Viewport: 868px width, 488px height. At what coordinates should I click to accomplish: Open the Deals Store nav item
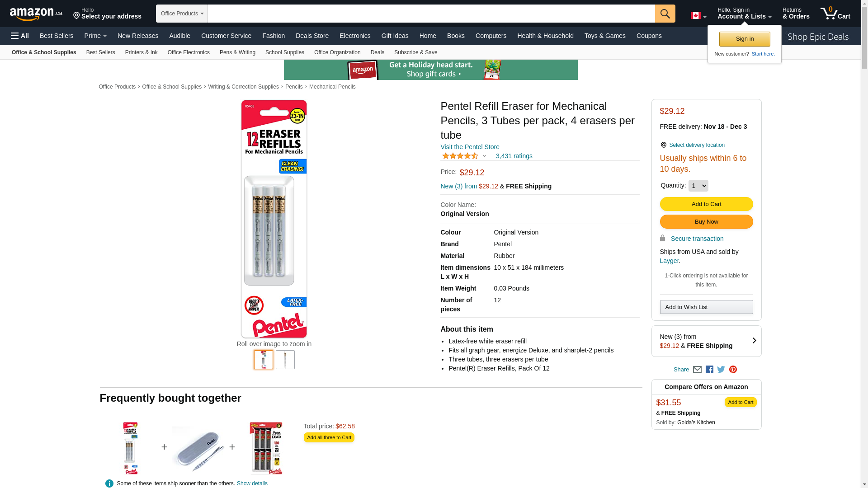tap(312, 36)
